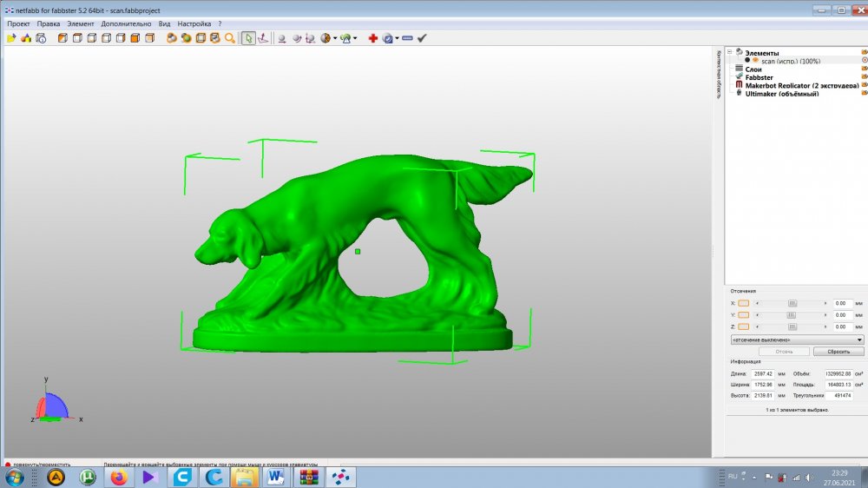Click the Отсечь button
This screenshot has width=868, height=488.
pos(784,352)
